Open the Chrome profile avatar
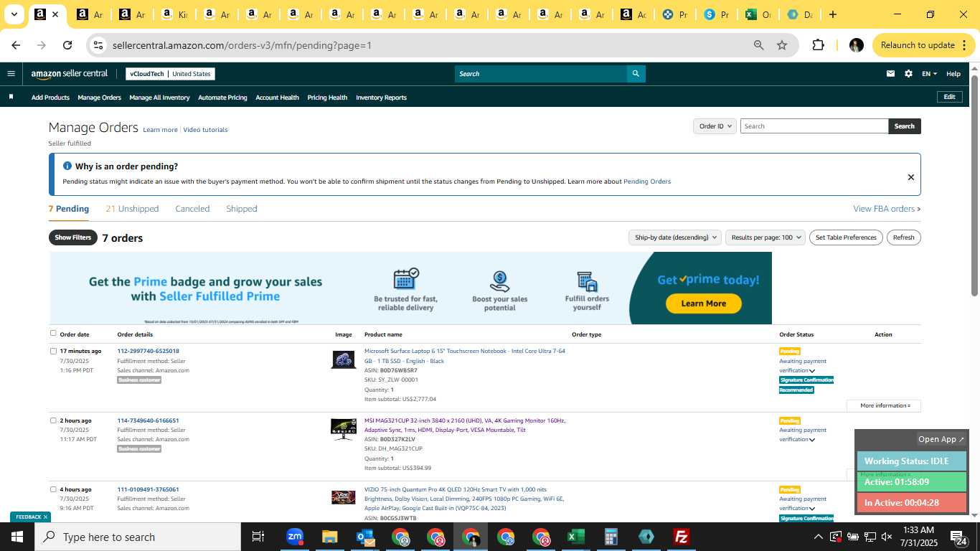980x551 pixels. point(856,45)
